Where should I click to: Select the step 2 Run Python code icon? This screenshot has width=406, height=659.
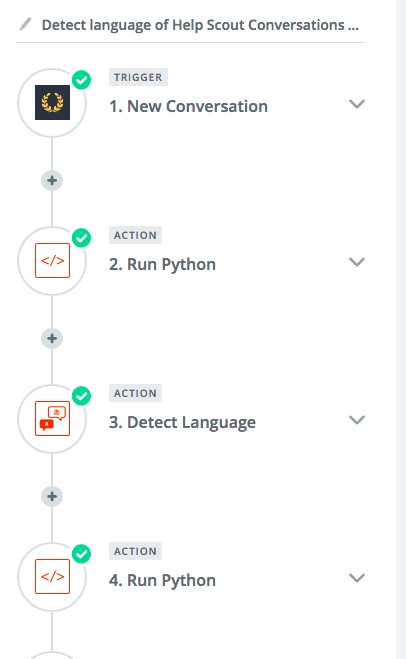tap(52, 261)
